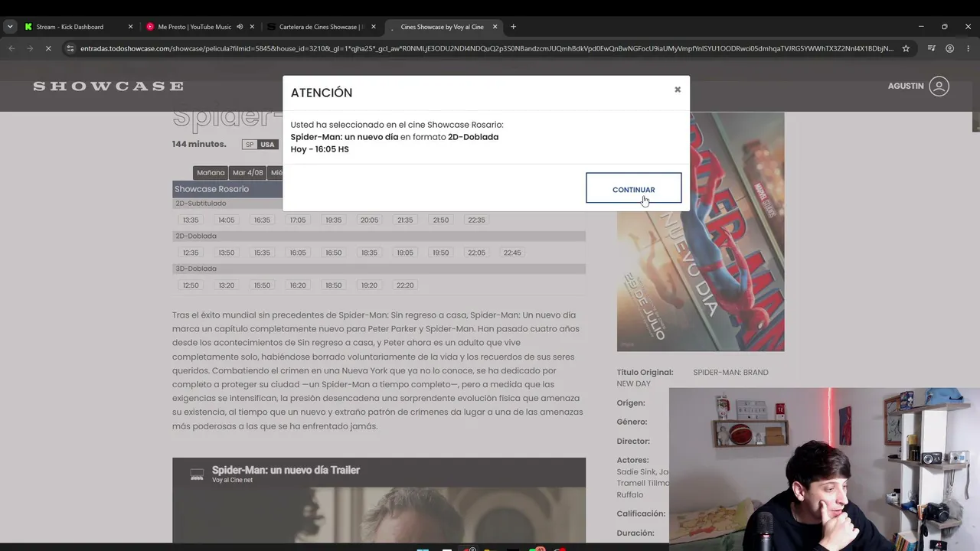Close the ATENCIÓN dialog with the X
The height and width of the screenshot is (551, 980).
click(x=678, y=90)
